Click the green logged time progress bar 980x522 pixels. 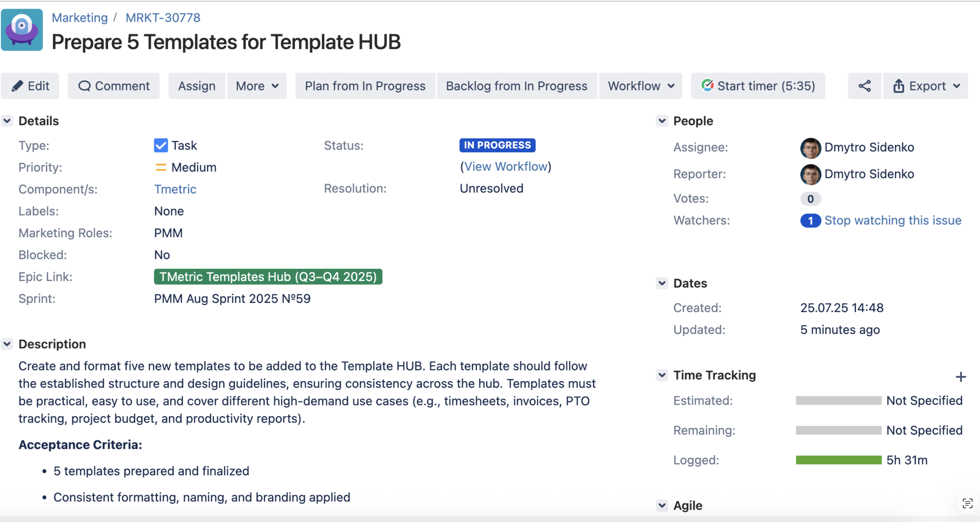(x=838, y=460)
